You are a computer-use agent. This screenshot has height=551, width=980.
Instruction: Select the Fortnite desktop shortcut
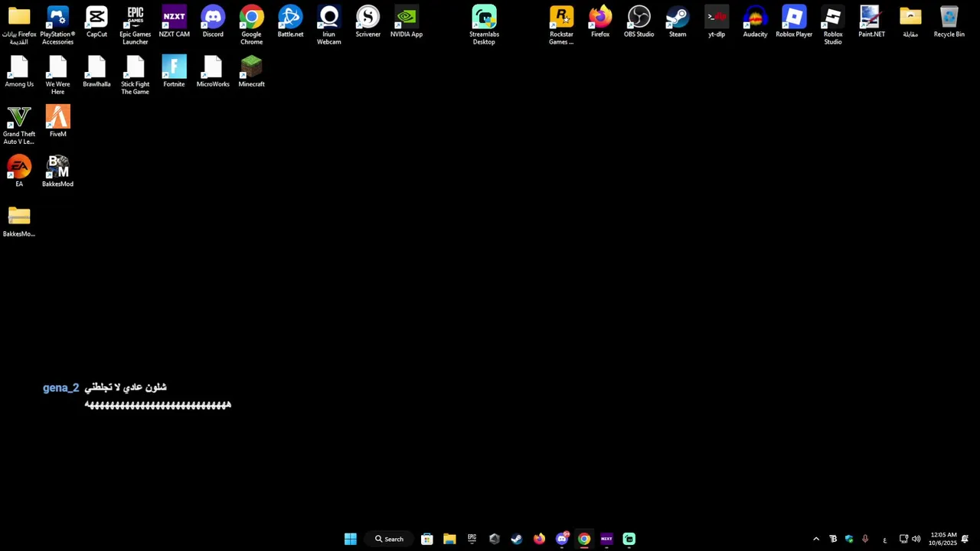[x=174, y=71]
